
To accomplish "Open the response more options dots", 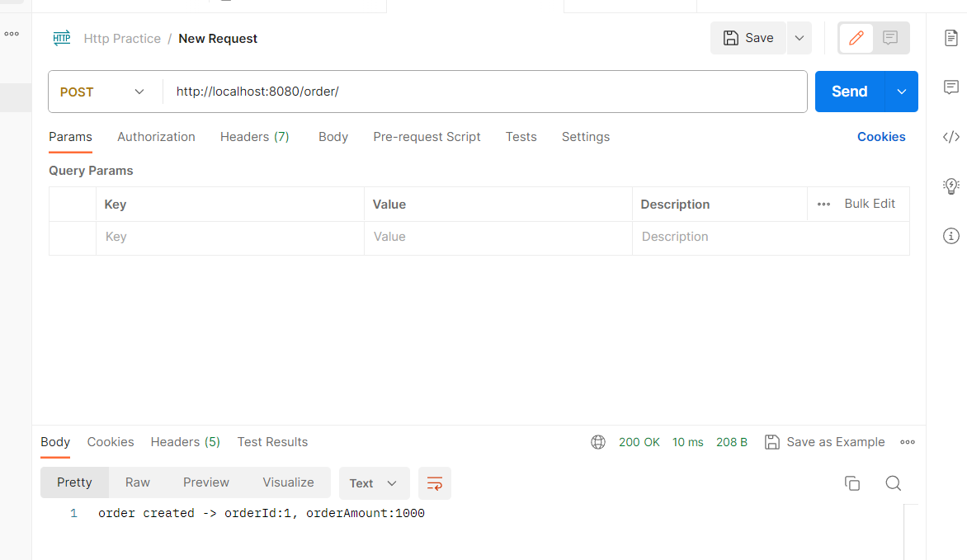I will pyautogui.click(x=907, y=442).
